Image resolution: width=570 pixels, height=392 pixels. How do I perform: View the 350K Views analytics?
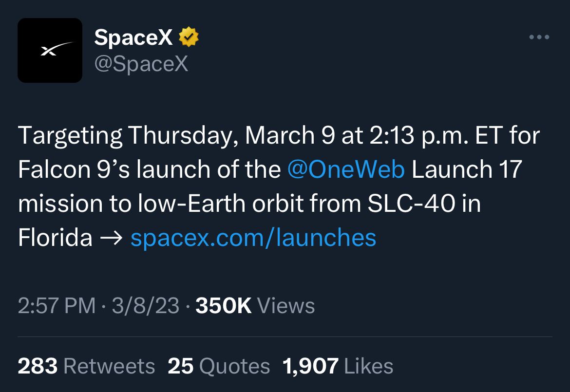tap(255, 305)
